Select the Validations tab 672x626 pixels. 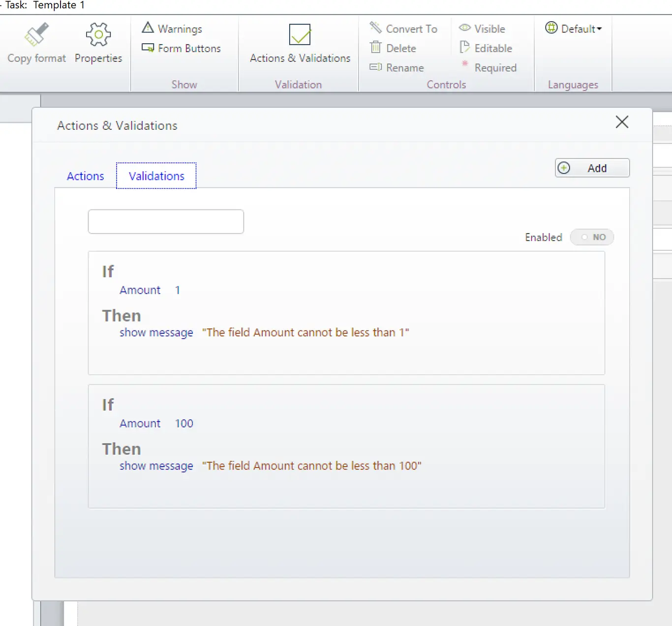click(x=156, y=176)
